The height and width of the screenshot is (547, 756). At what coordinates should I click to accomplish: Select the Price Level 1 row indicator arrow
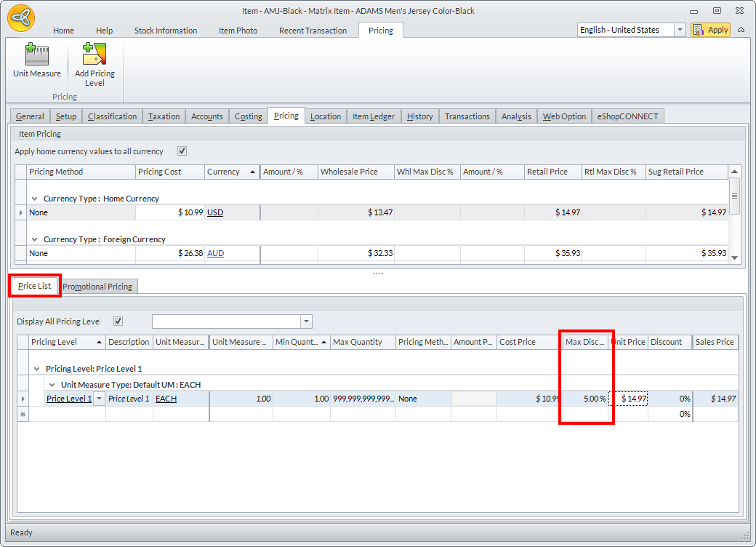(23, 399)
